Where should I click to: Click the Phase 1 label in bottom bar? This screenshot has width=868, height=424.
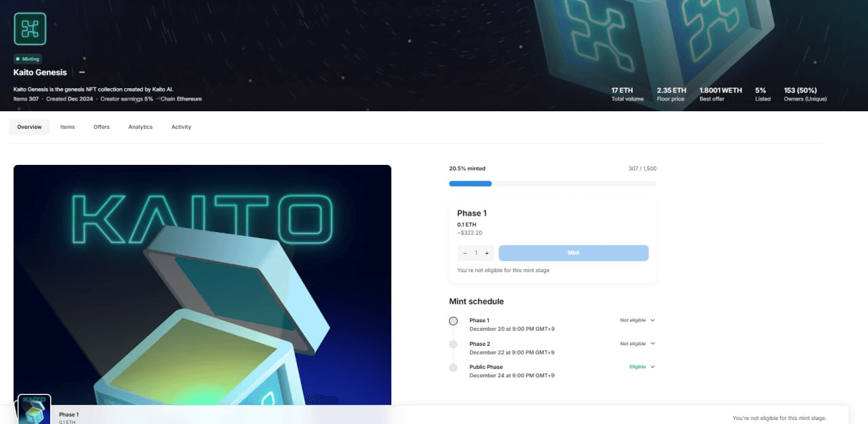pyautogui.click(x=68, y=415)
